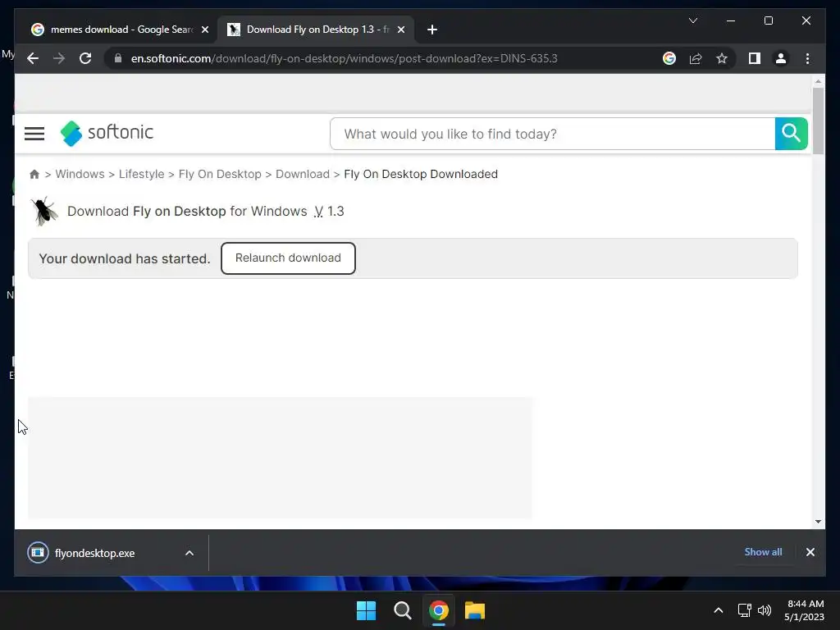Viewport: 840px width, 630px height.
Task: Click Chrome icon in taskbar
Action: (438, 610)
